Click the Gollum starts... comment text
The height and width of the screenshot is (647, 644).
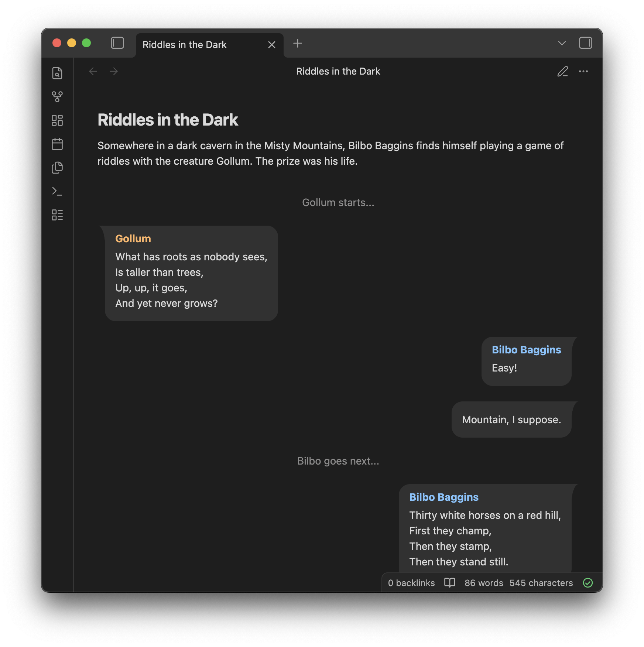[338, 202]
